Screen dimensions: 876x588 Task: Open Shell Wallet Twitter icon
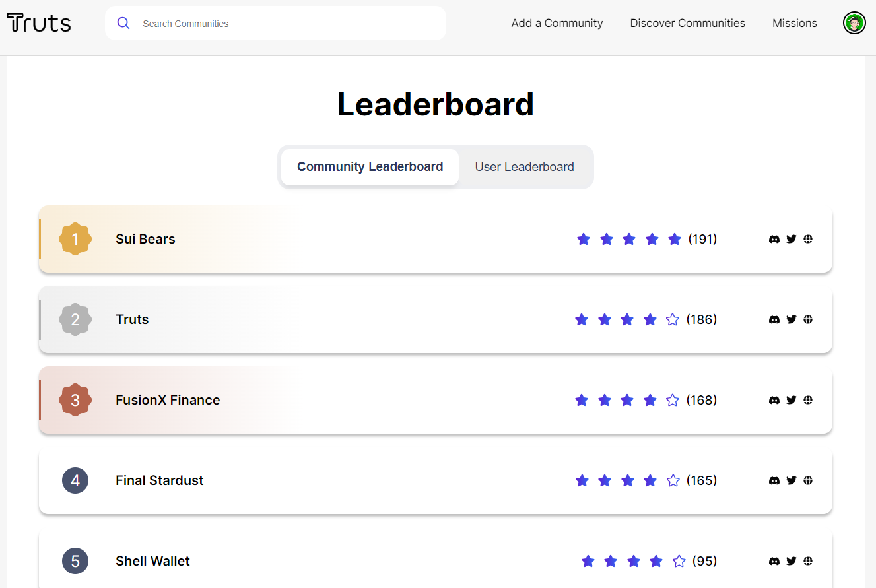point(792,561)
